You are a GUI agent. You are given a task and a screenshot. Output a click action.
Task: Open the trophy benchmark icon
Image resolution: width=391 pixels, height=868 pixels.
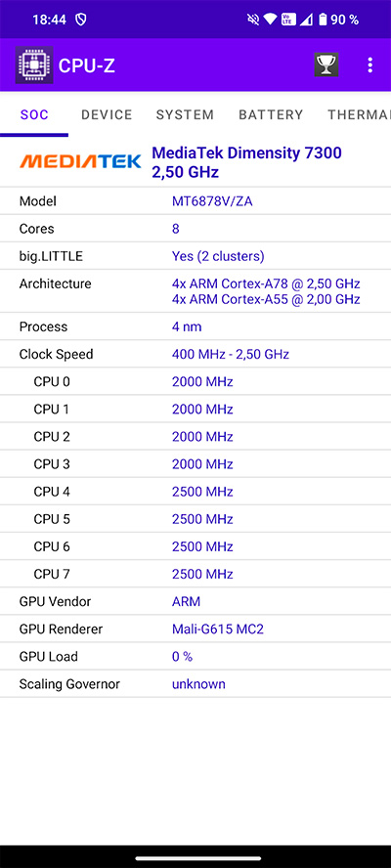click(x=326, y=65)
